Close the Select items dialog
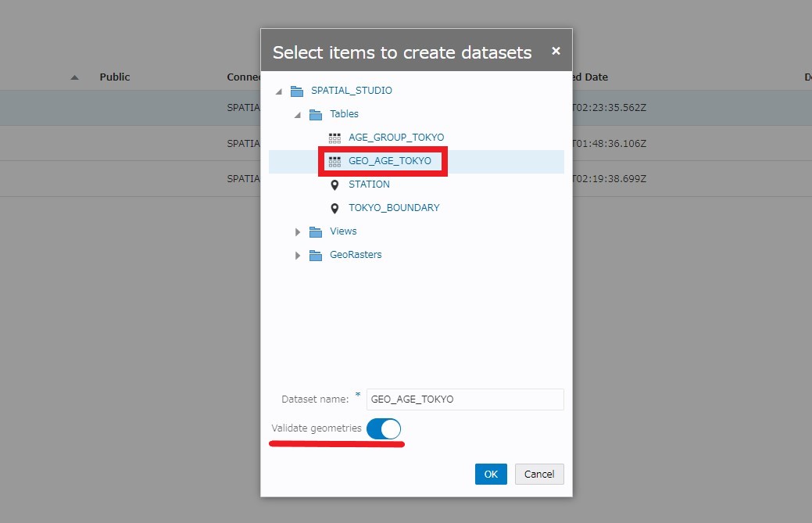812x523 pixels. click(x=556, y=51)
